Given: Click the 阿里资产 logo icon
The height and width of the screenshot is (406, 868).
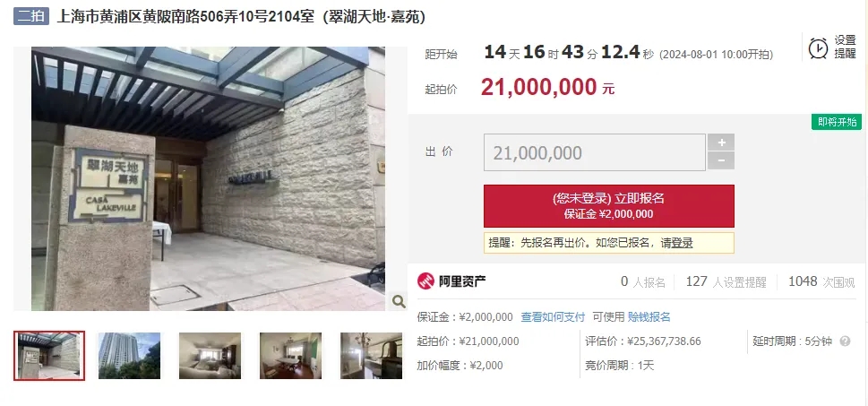Looking at the screenshot, I should [425, 281].
